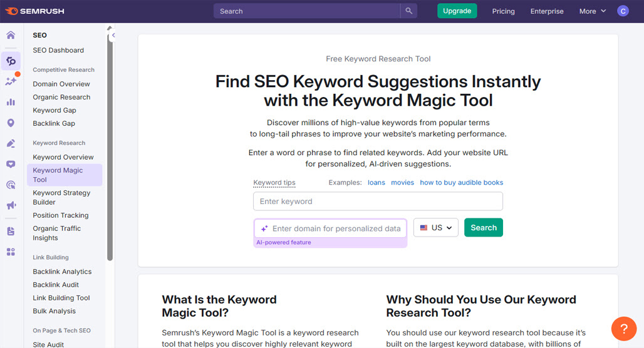Click the green Upgrade button
Viewport: 644px width, 348px height.
457,11
